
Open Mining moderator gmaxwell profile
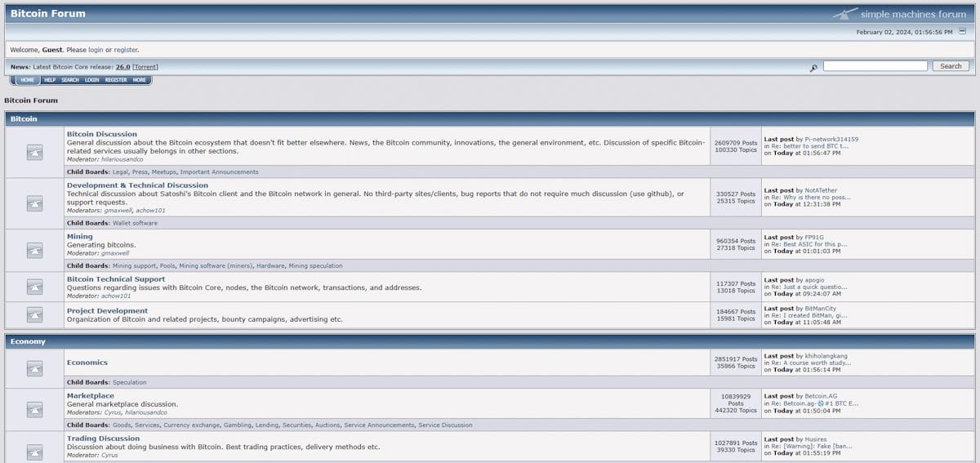coord(116,253)
